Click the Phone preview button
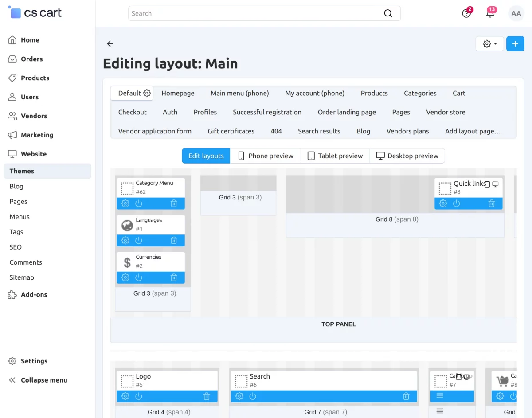The image size is (532, 418). (265, 156)
